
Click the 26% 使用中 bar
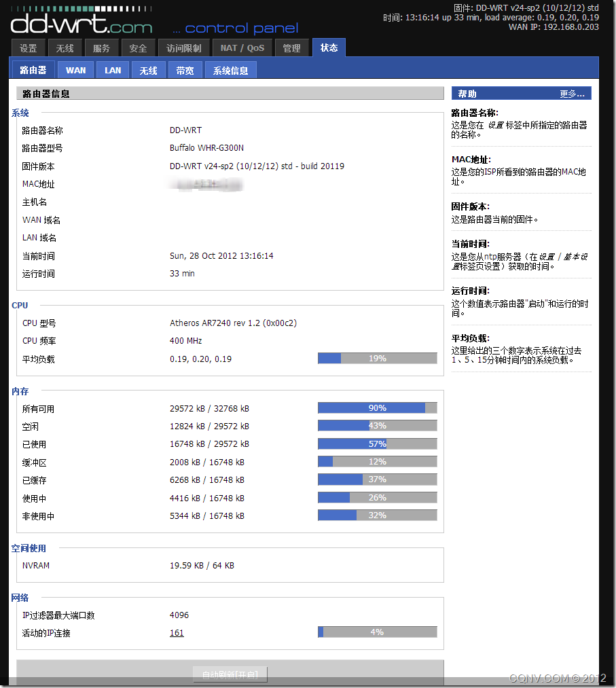click(378, 498)
